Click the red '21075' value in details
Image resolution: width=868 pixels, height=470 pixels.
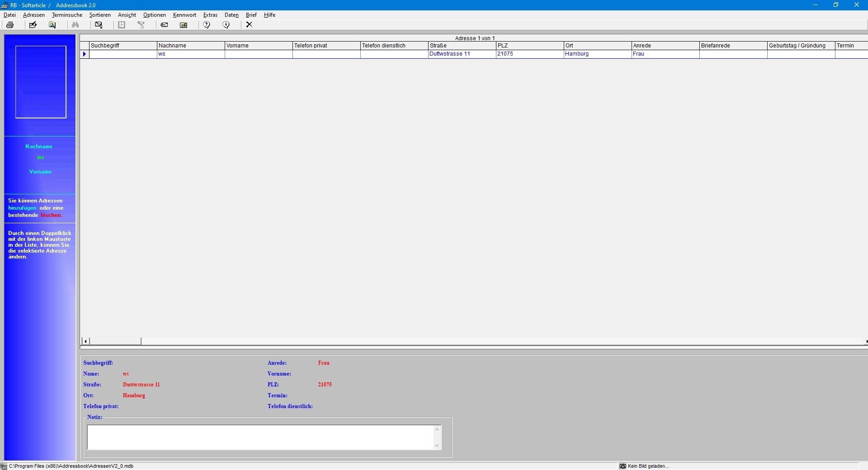(x=325, y=385)
